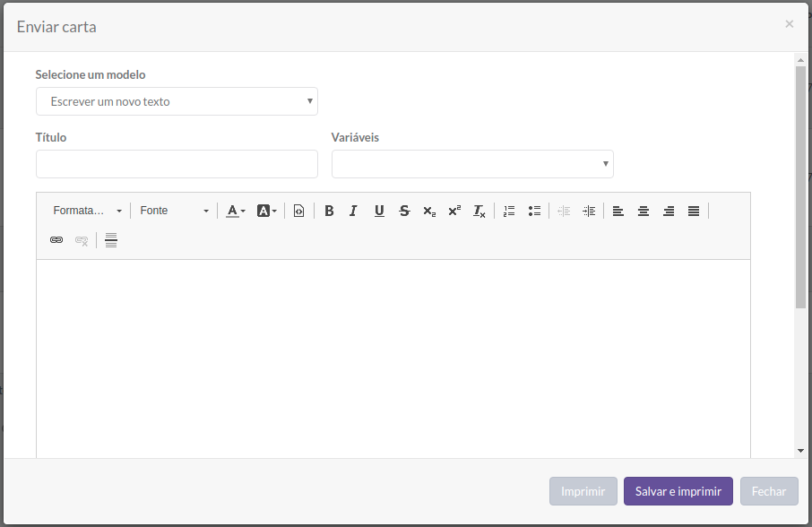Apply italic formatting
The image size is (812, 527).
click(354, 211)
